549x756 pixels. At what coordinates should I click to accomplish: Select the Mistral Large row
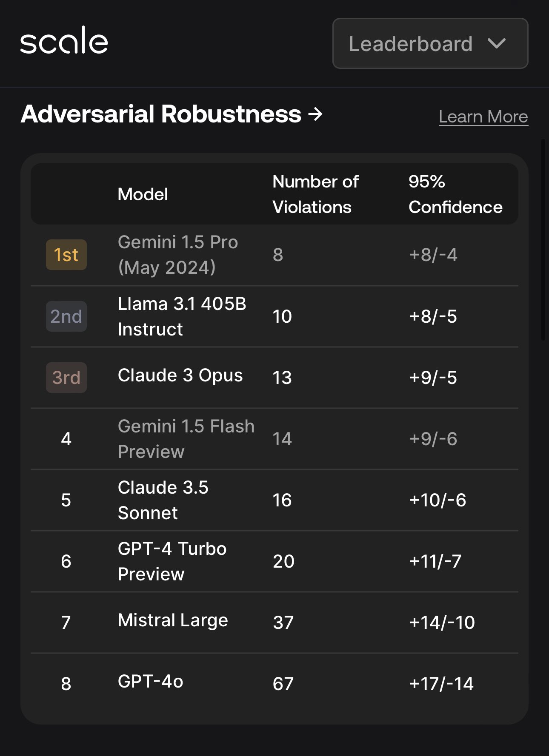[x=274, y=622]
